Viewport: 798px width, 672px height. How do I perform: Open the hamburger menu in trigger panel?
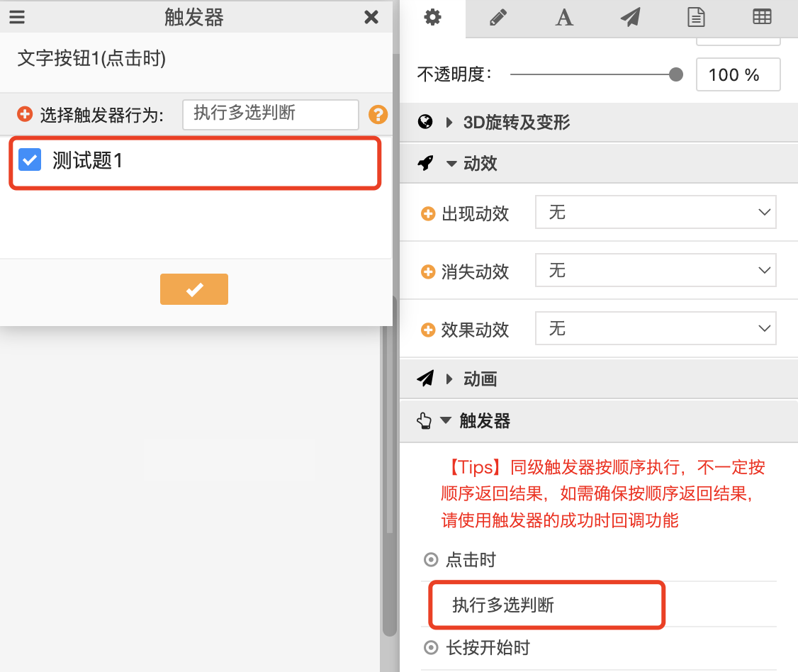(x=17, y=17)
